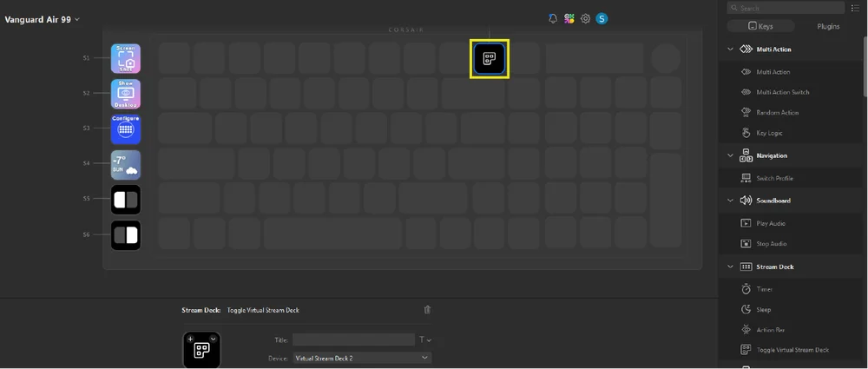This screenshot has width=868, height=369.
Task: Select the Show Desktop key at S2
Action: coord(126,94)
